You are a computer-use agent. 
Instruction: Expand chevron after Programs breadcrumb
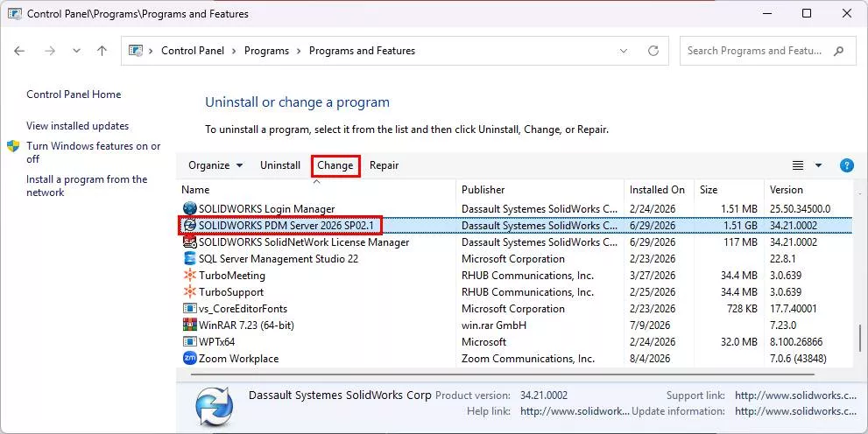coord(299,51)
